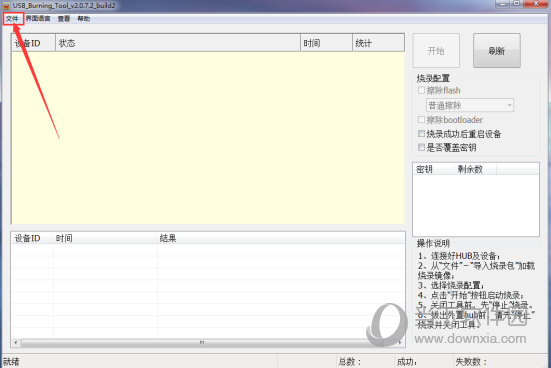Open the 查看 menu
551x368 pixels.
click(64, 19)
